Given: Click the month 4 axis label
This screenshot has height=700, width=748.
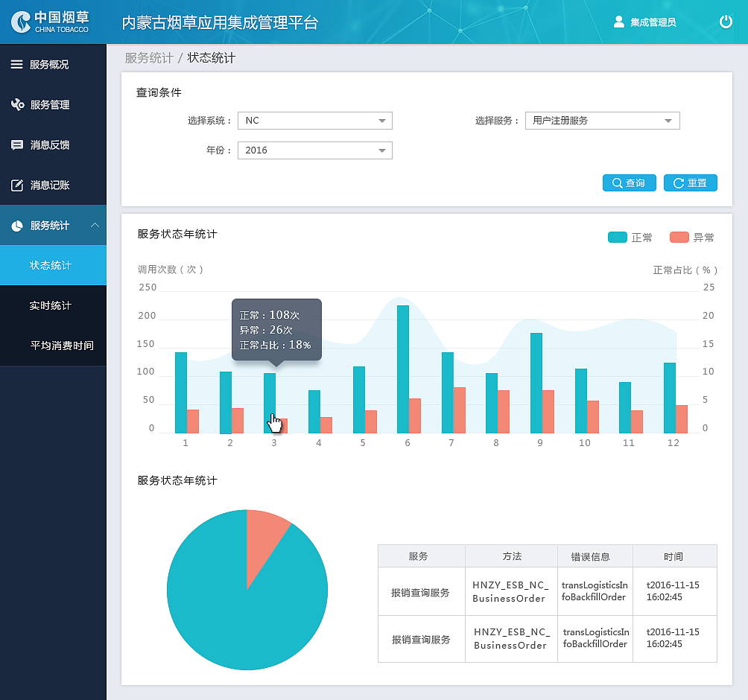Looking at the screenshot, I should (x=319, y=443).
